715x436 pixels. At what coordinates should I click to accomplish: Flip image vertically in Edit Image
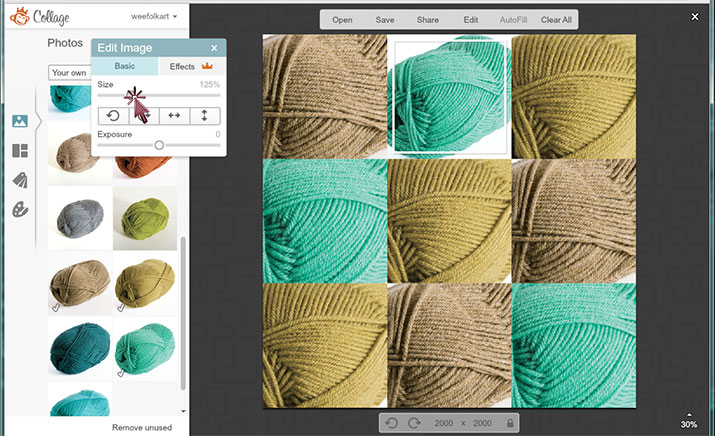(x=204, y=116)
